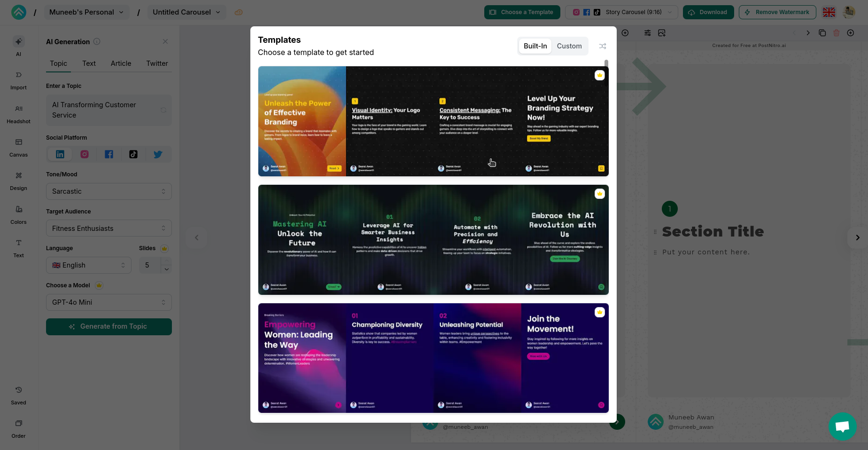Close the AI Generation panel

(x=165, y=41)
